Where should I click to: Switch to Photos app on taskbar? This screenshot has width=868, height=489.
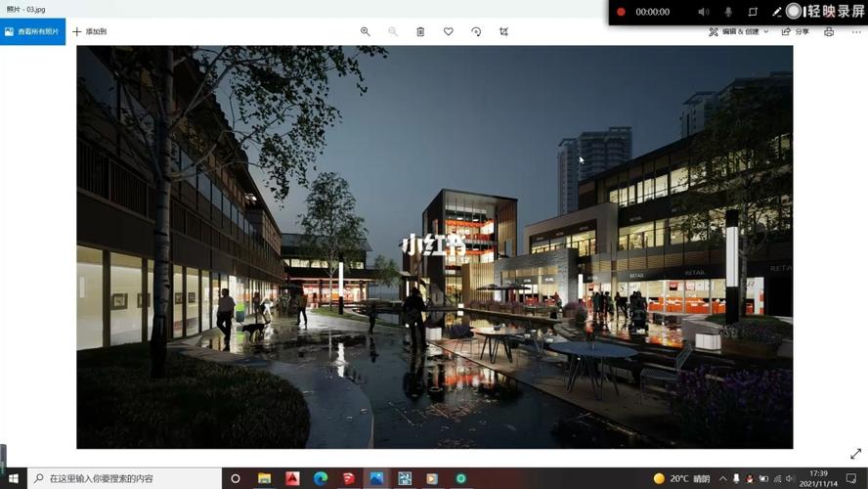tap(376, 478)
